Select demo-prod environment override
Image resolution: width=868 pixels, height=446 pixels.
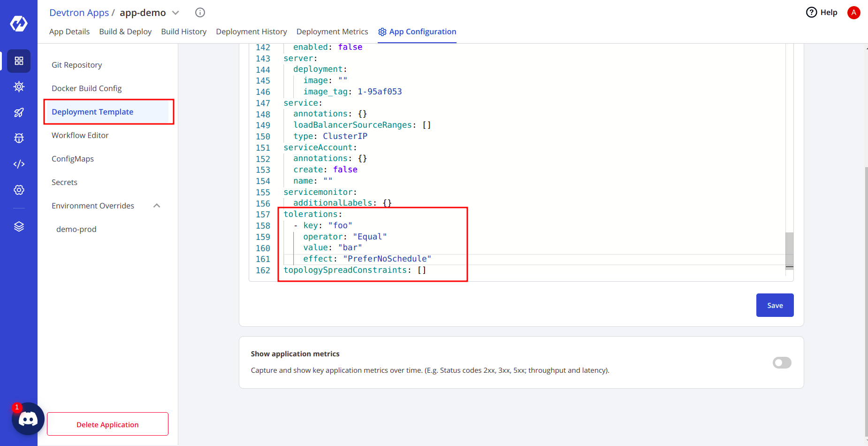click(76, 229)
